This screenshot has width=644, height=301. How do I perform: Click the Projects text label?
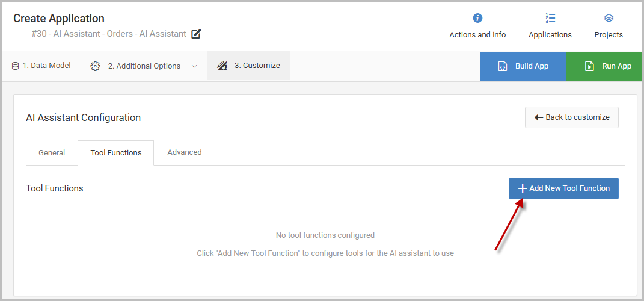click(x=609, y=35)
